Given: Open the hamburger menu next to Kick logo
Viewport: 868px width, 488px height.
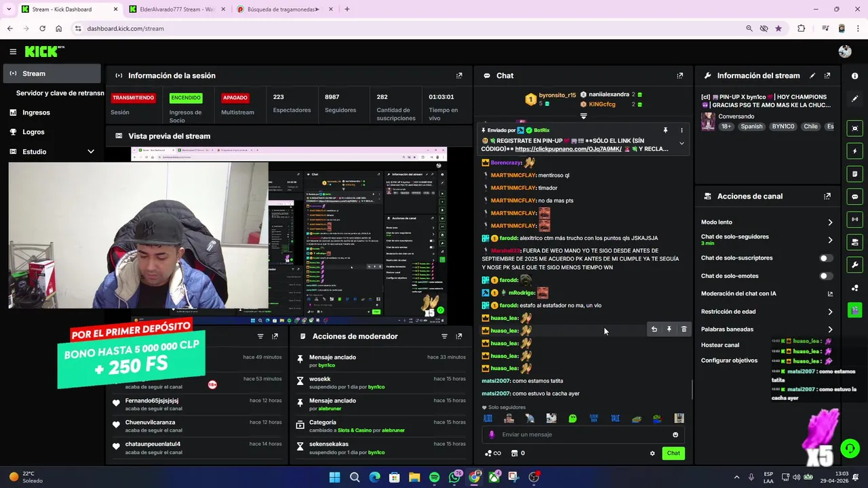Looking at the screenshot, I should pos(13,52).
